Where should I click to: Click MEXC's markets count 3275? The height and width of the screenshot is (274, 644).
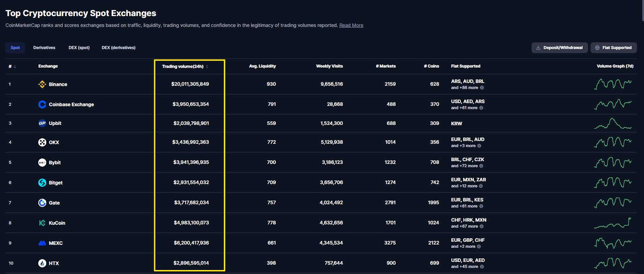[390, 243]
